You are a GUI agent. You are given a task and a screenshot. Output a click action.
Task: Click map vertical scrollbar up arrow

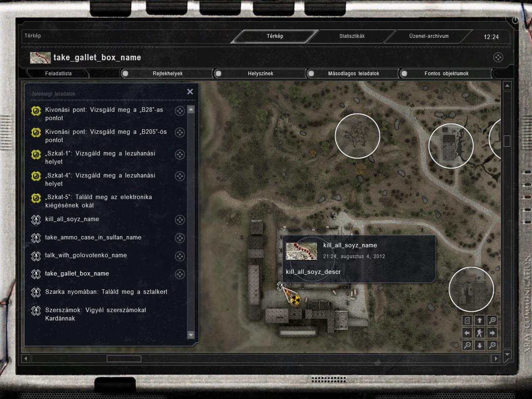click(x=507, y=86)
